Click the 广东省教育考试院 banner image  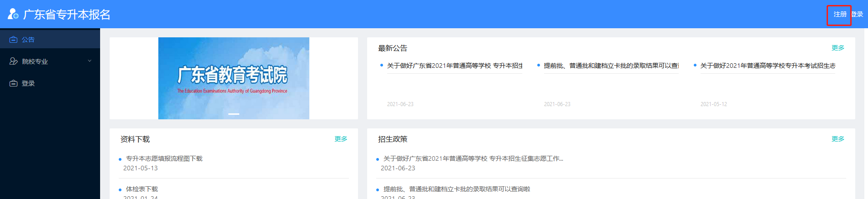(234, 78)
